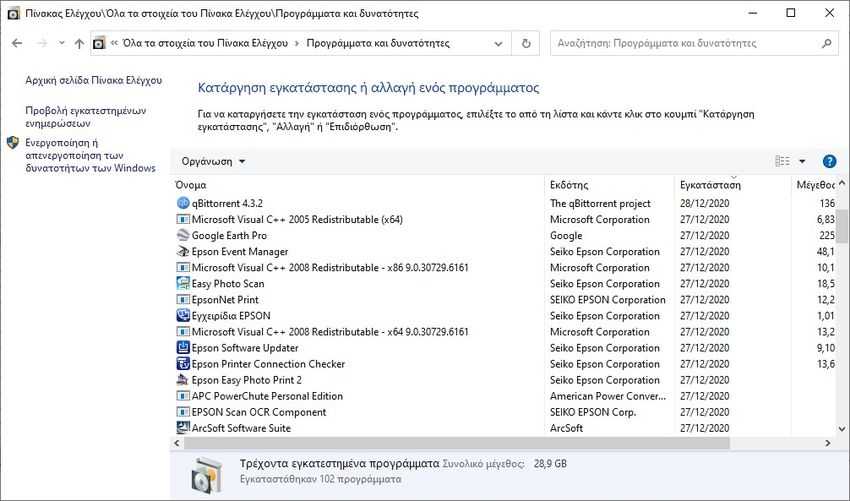Screen dimensions: 850x501
Task: Select ArcSoft Software Suite entry
Action: coord(241,428)
